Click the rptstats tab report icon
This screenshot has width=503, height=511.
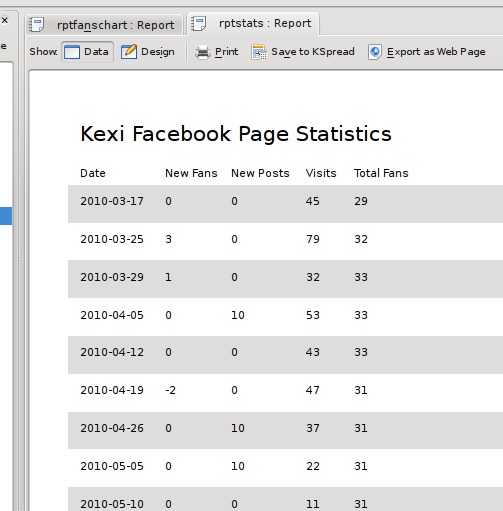tap(198, 24)
